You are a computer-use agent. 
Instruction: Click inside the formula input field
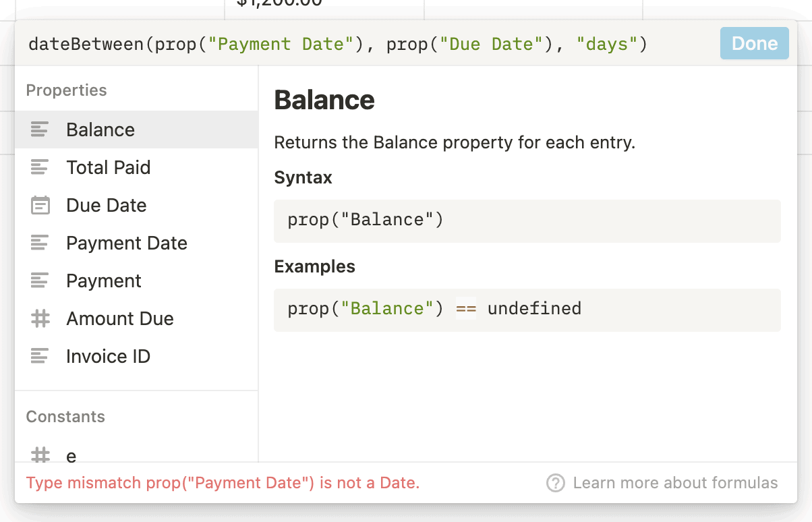pyautogui.click(x=337, y=43)
